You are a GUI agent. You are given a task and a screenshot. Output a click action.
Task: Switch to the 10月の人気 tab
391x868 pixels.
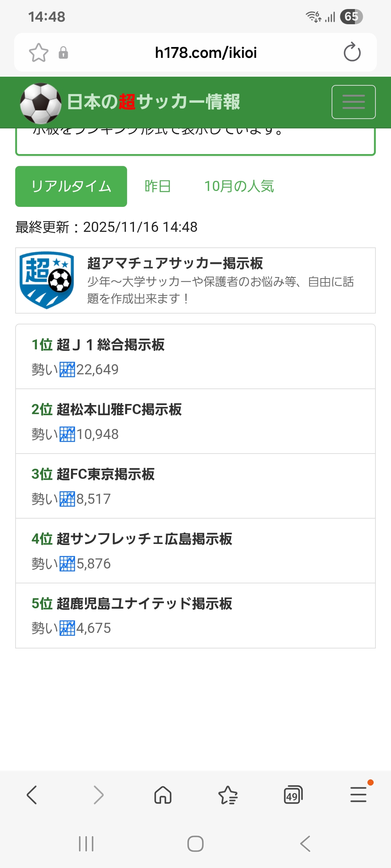tap(239, 186)
